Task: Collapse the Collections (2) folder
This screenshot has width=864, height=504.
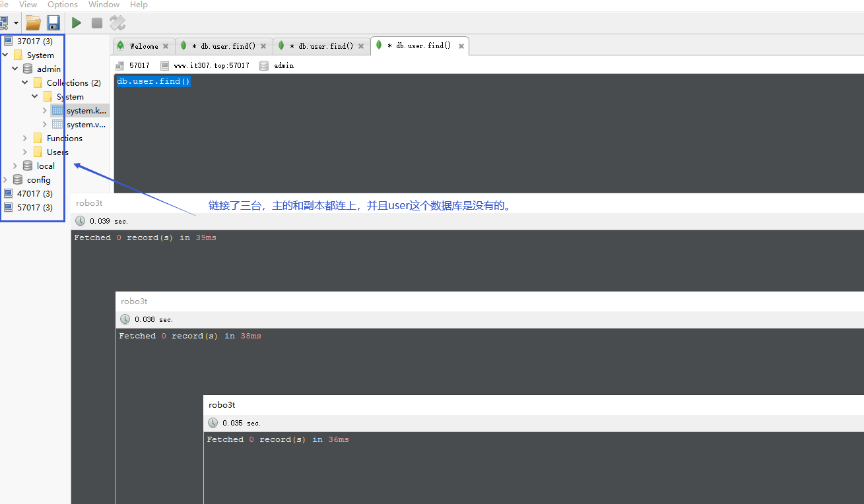Action: coord(25,83)
